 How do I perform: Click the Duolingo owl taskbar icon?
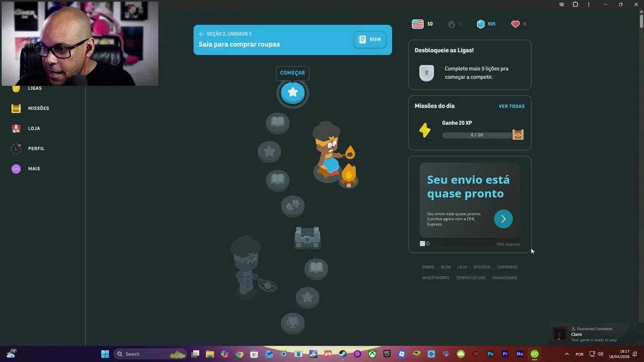click(x=534, y=354)
